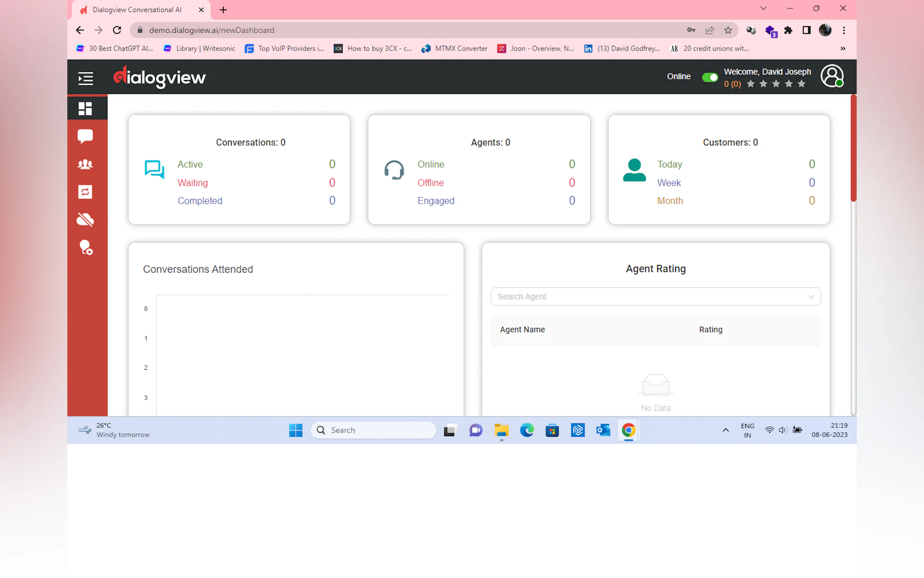Expand the Search Agent dropdown

[x=656, y=297]
